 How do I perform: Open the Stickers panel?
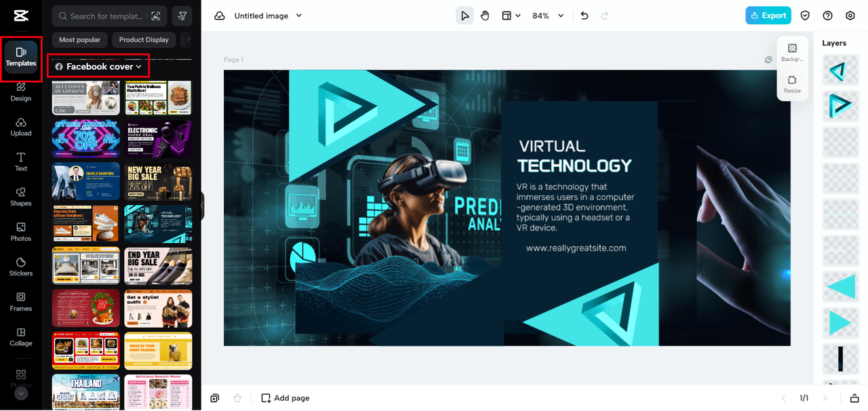click(x=21, y=267)
